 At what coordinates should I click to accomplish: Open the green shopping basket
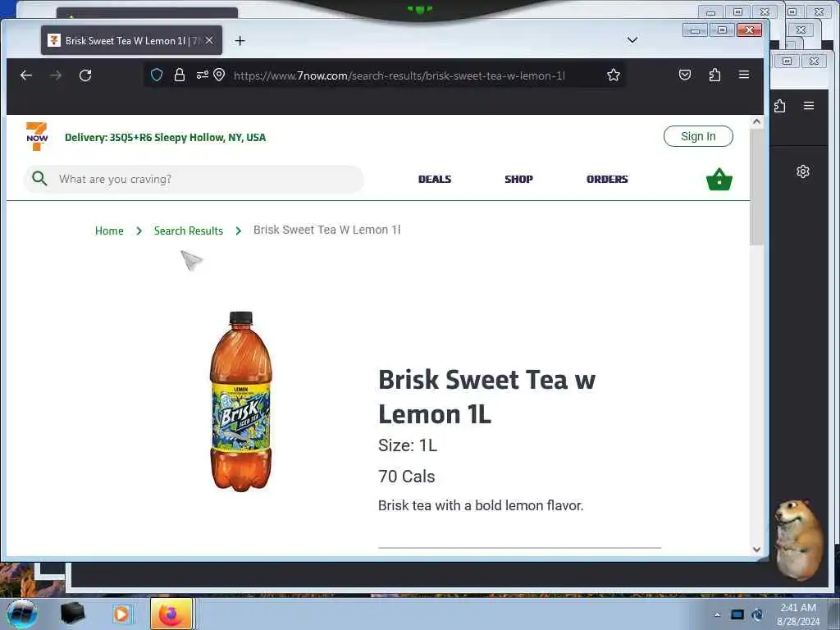(x=719, y=180)
